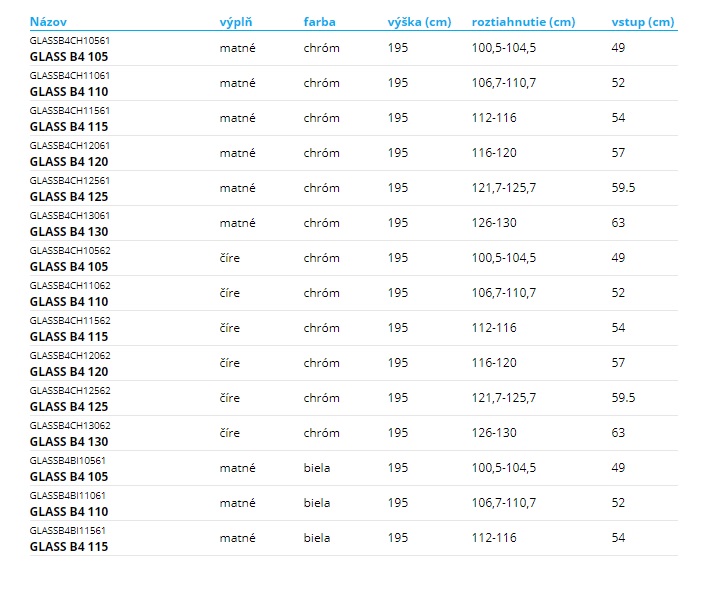Click '121,7-125,7' in the GLASSB4CH12561 row
This screenshot has width=708, height=591.
click(x=504, y=188)
